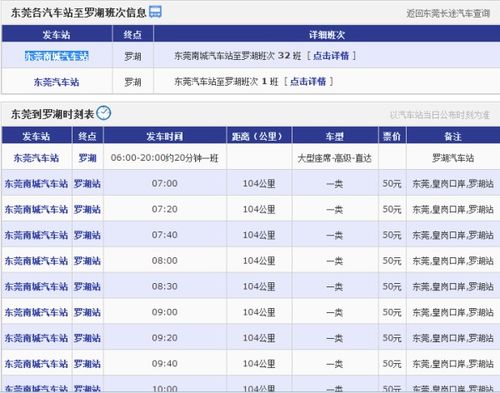
Task: Click 东莞,皇岗口岸,罗湖站 remark in 09:40 row
Action: [453, 363]
